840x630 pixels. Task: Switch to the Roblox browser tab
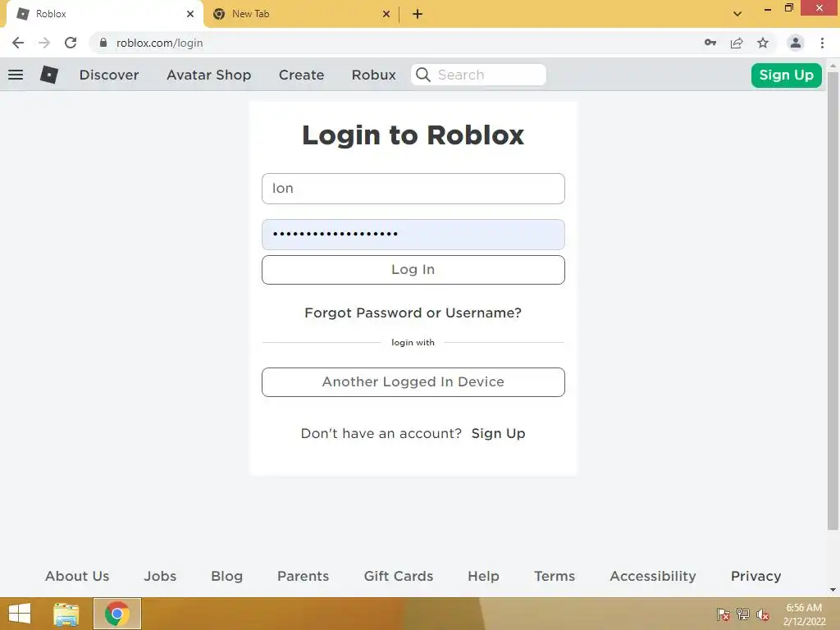click(104, 14)
